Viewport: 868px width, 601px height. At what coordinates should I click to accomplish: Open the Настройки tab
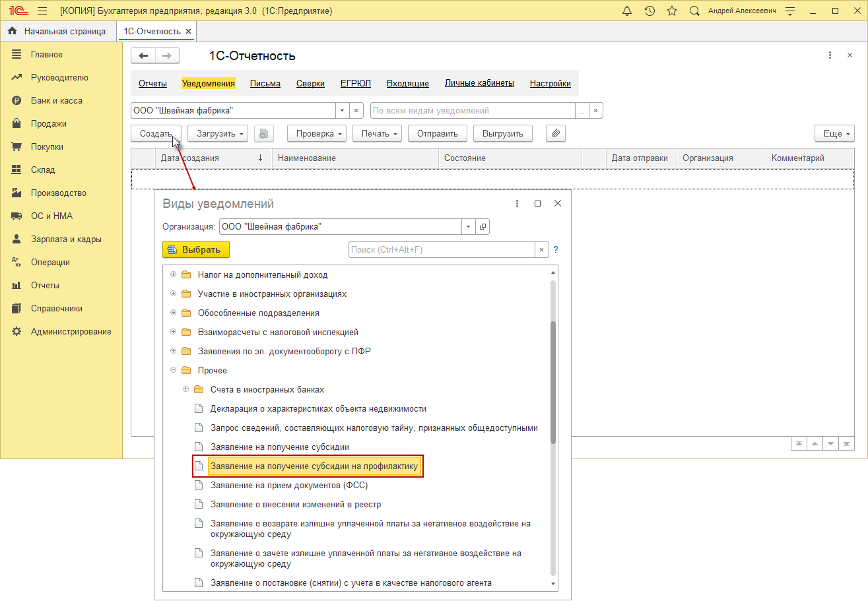tap(551, 83)
